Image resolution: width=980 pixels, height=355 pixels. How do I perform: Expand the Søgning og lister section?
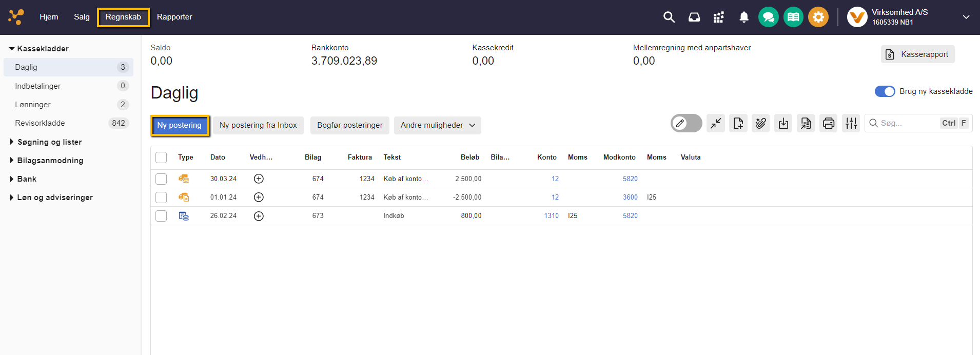tap(49, 142)
